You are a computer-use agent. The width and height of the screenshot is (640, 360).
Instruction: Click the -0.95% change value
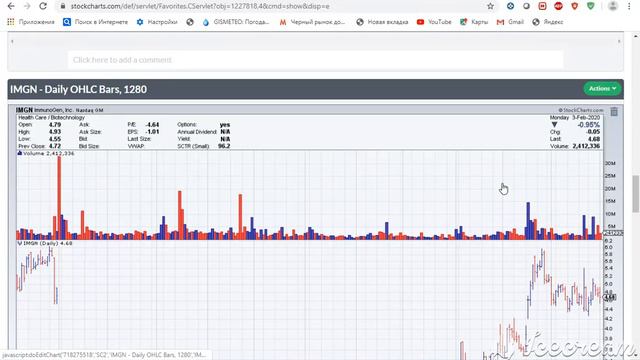point(589,125)
